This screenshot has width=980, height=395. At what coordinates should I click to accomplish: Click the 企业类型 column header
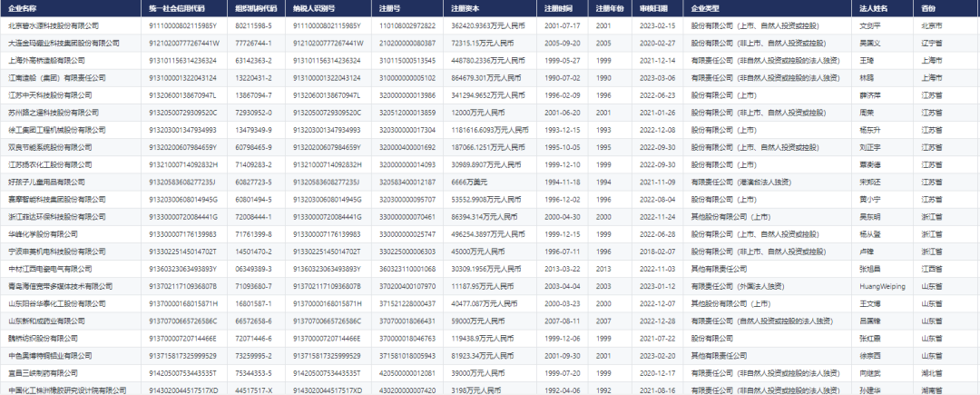coord(705,9)
